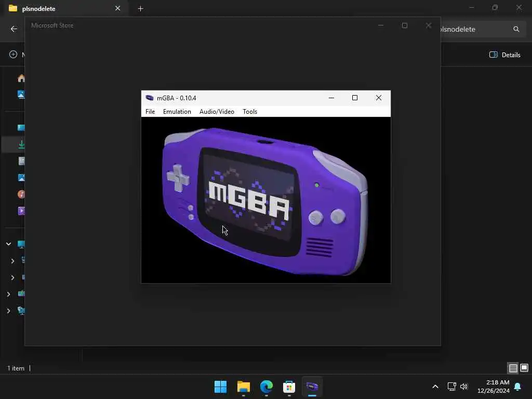The height and width of the screenshot is (399, 532).
Task: Maximize the Microsoft Store window
Action: point(404,25)
